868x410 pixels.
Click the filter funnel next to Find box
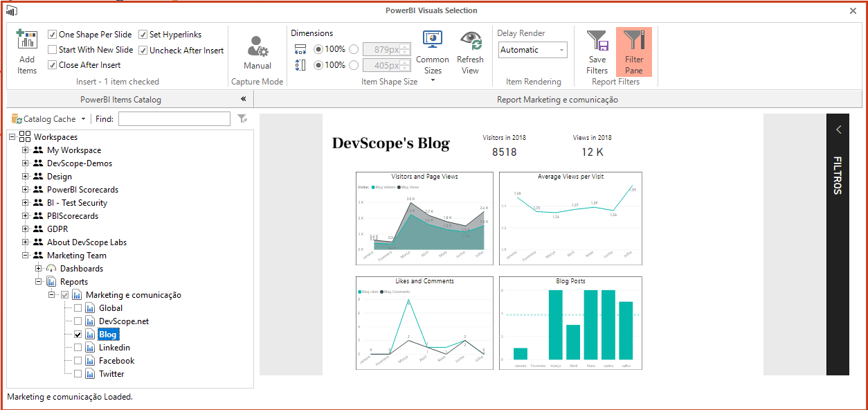pos(242,118)
